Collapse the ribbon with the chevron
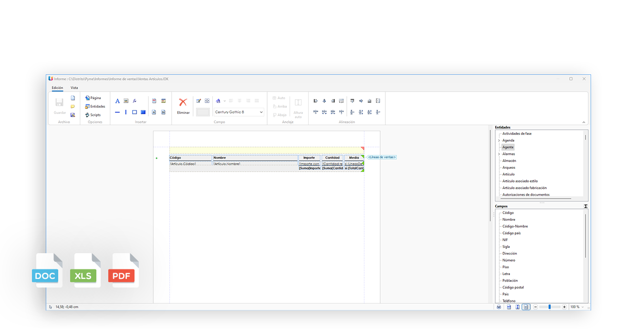 point(584,123)
